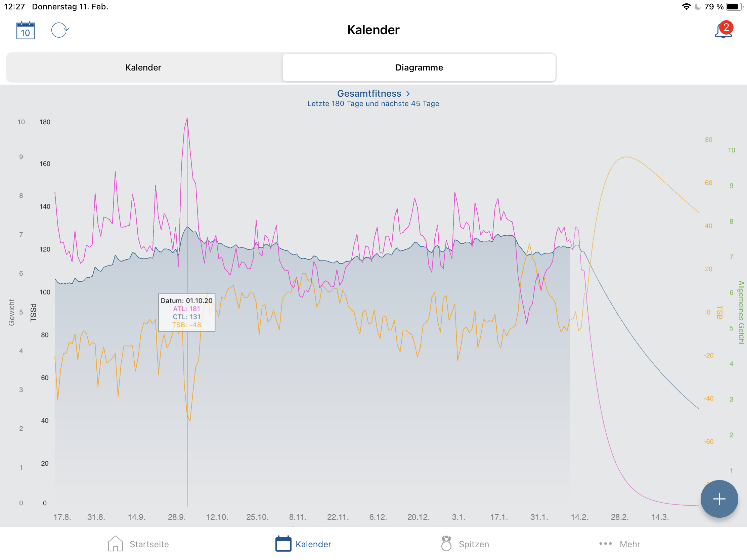Tap the refresh circular arrow icon
This screenshot has width=747, height=560.
point(60,30)
